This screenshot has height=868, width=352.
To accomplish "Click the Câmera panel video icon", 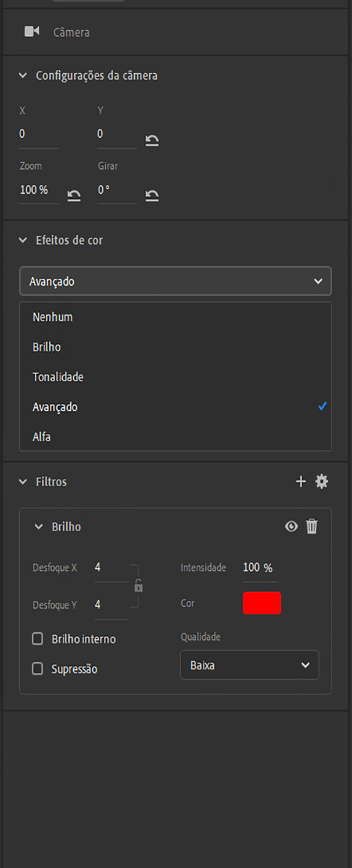I will click(31, 31).
